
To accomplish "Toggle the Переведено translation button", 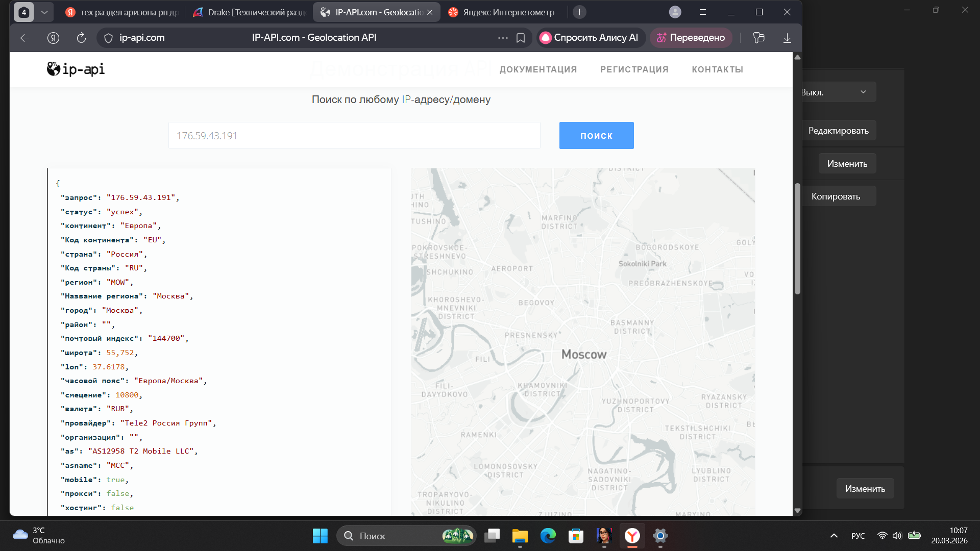I will click(691, 38).
